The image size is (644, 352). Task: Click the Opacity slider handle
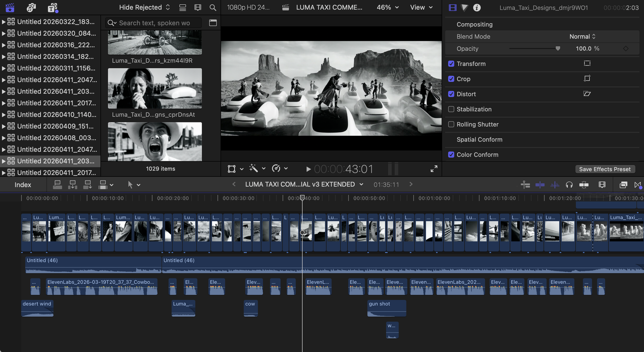558,48
